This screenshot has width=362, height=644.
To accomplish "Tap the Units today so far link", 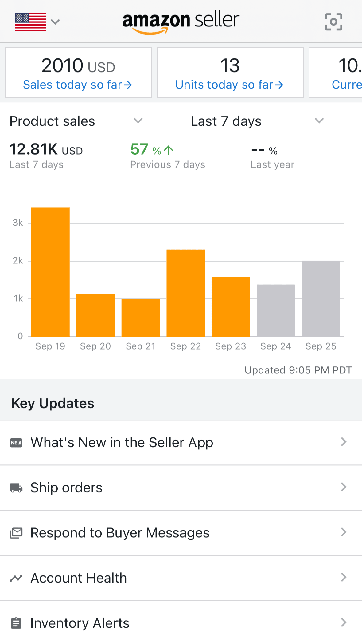I will pyautogui.click(x=229, y=85).
